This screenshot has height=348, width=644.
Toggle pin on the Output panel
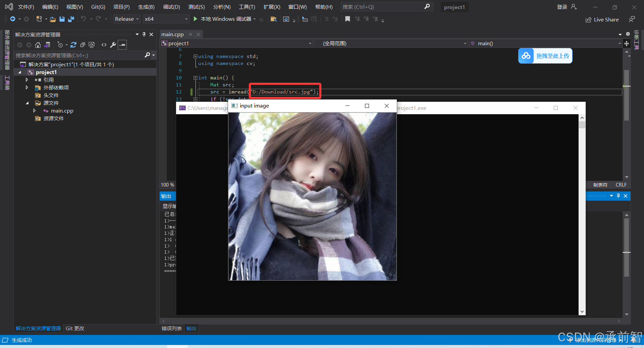(x=618, y=196)
